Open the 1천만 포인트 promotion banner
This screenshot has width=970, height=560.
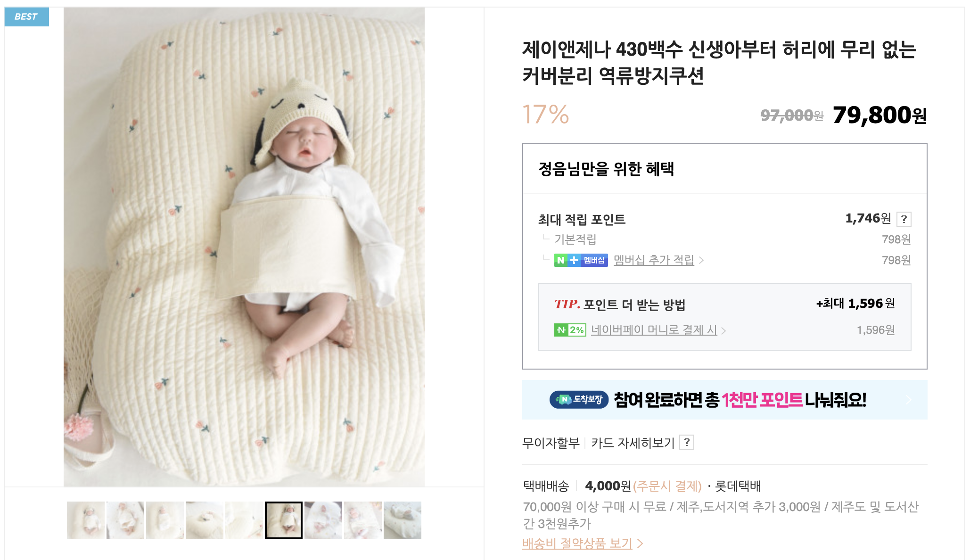[724, 400]
